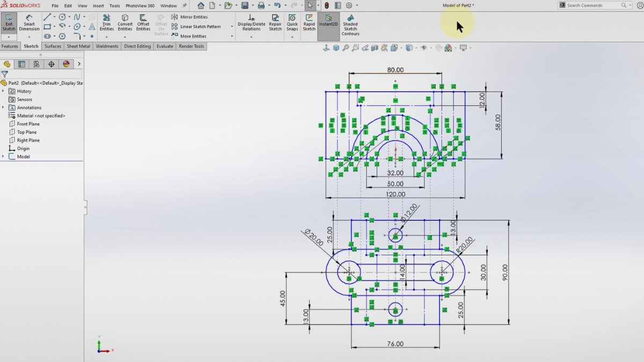This screenshot has height=362, width=644.
Task: Open the DisplayManager tab
Action: (66, 64)
